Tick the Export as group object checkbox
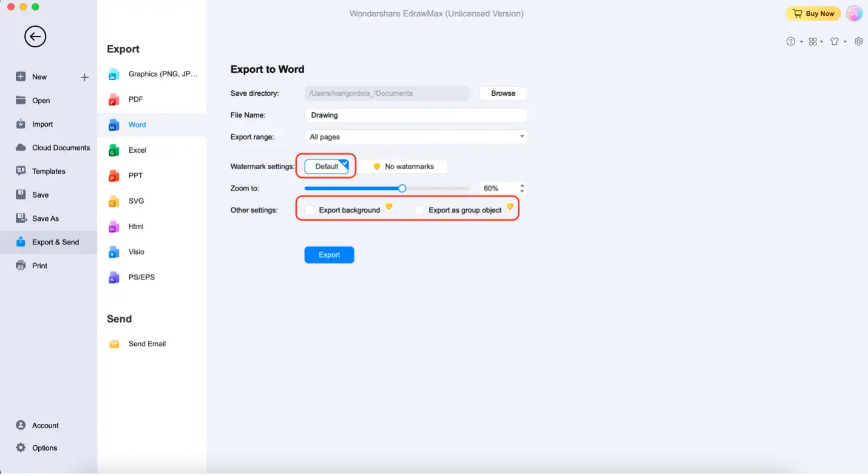Image resolution: width=868 pixels, height=476 pixels. (419, 210)
